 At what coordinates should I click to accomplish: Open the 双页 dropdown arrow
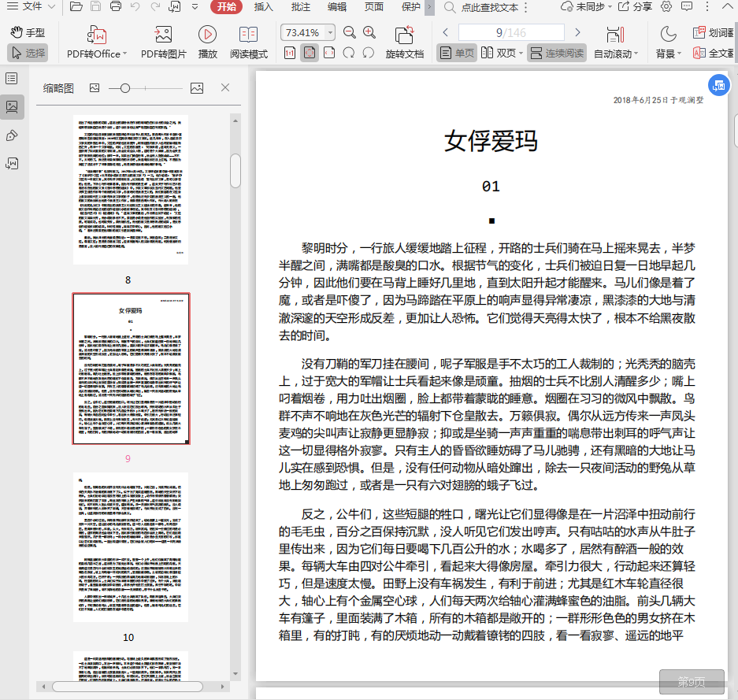(521, 54)
